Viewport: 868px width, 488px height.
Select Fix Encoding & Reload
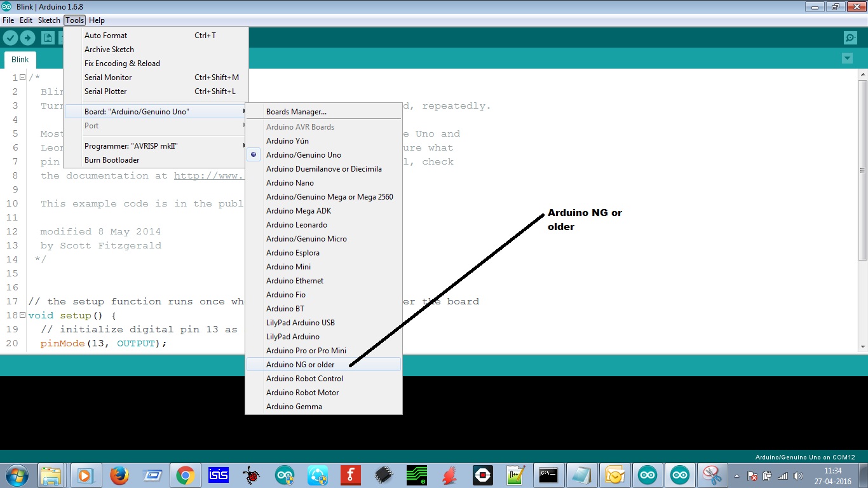(156, 64)
